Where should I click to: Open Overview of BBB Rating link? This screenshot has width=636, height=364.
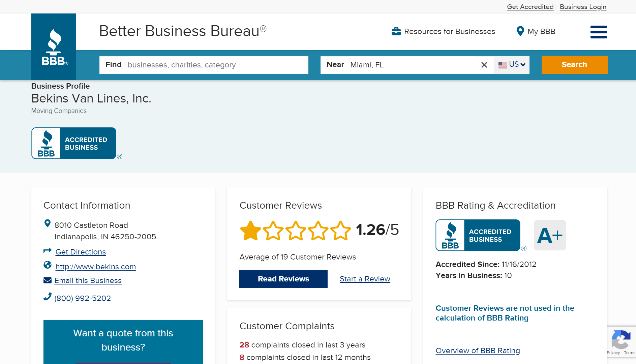478,351
